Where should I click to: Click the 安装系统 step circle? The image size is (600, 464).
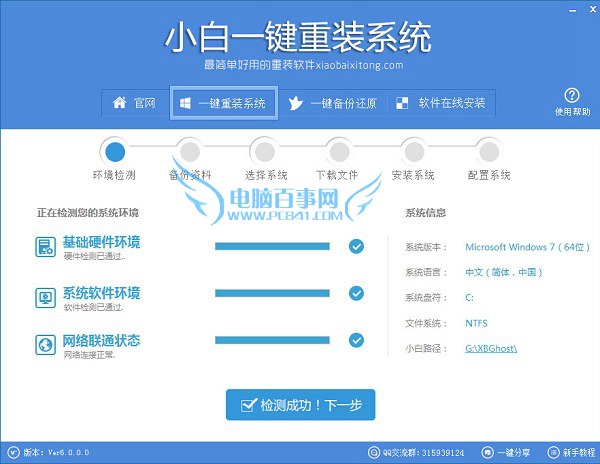point(414,152)
